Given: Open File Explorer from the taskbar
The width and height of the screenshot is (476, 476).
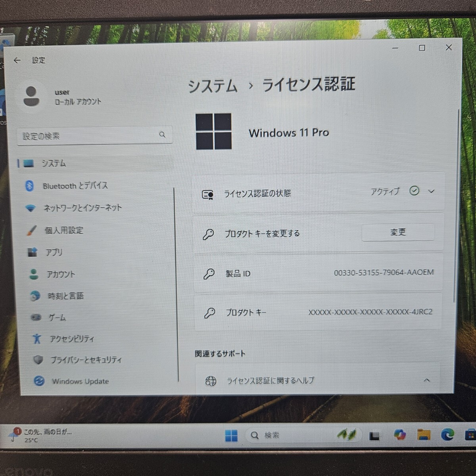Looking at the screenshot, I should 424,435.
